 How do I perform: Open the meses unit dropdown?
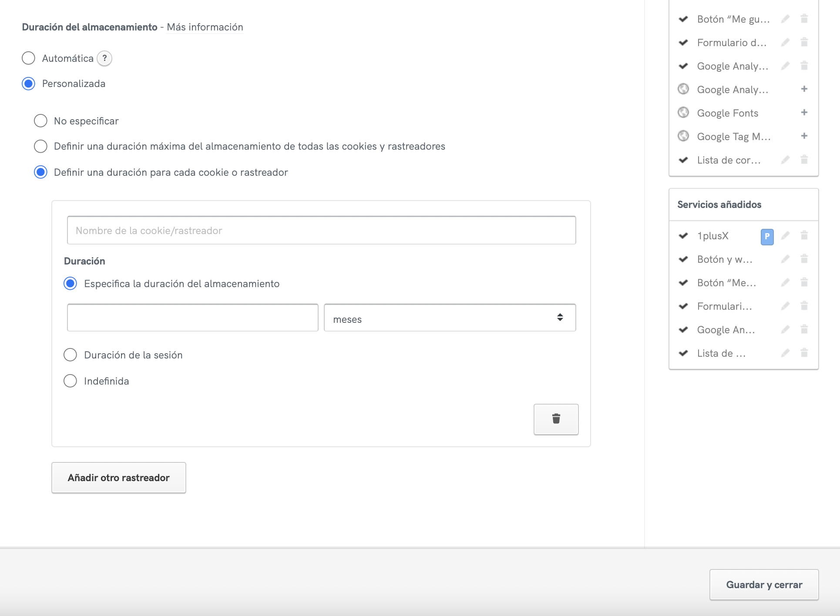tap(450, 318)
